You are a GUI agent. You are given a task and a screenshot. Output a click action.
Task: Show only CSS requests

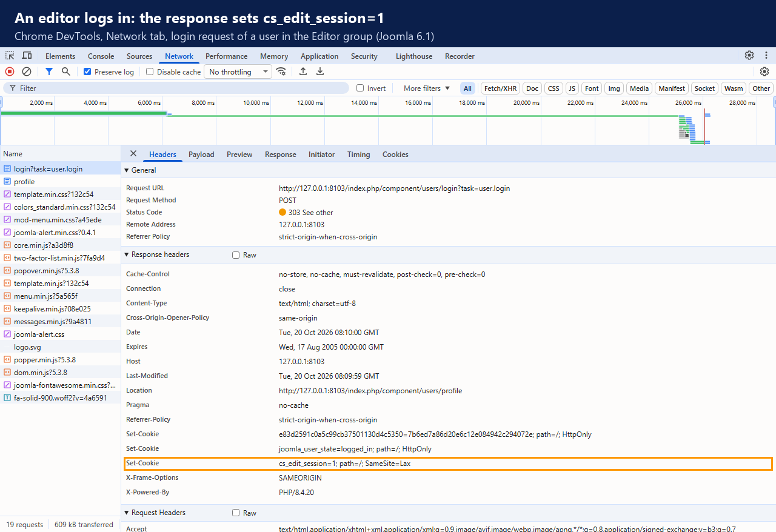click(x=554, y=88)
